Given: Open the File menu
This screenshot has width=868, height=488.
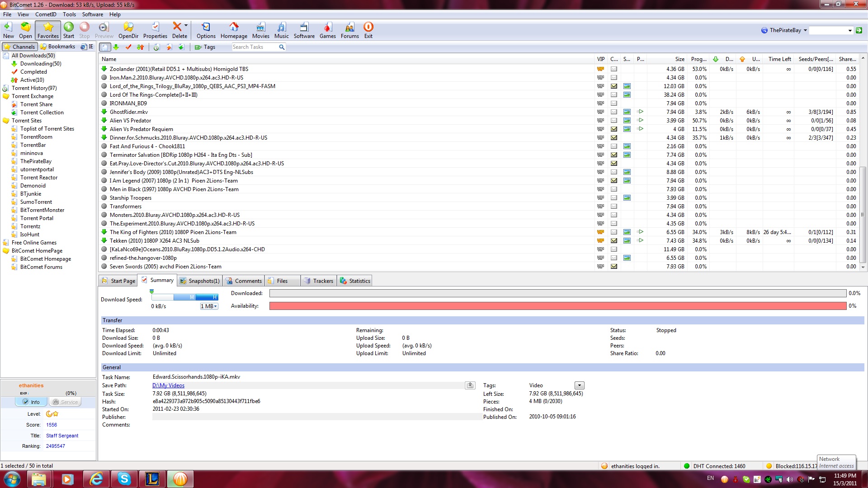Looking at the screenshot, I should [7, 14].
